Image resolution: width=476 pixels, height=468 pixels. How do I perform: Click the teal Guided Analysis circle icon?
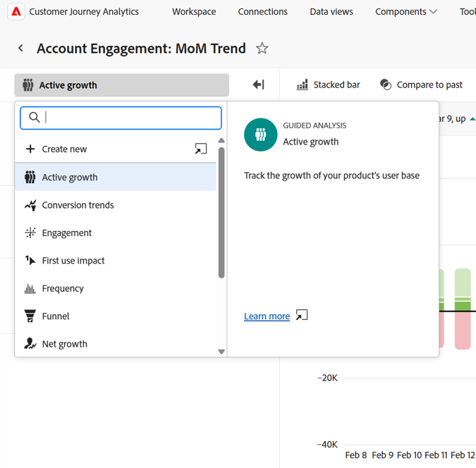[x=260, y=135]
